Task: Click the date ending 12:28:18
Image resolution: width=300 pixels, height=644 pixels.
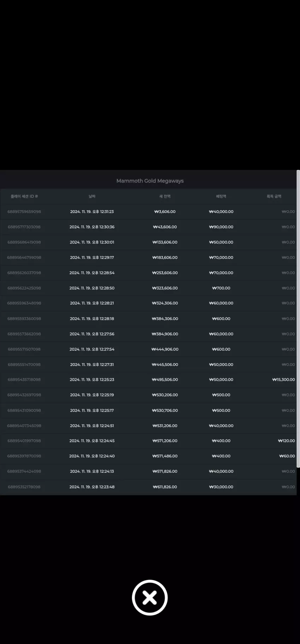Action: click(92, 319)
